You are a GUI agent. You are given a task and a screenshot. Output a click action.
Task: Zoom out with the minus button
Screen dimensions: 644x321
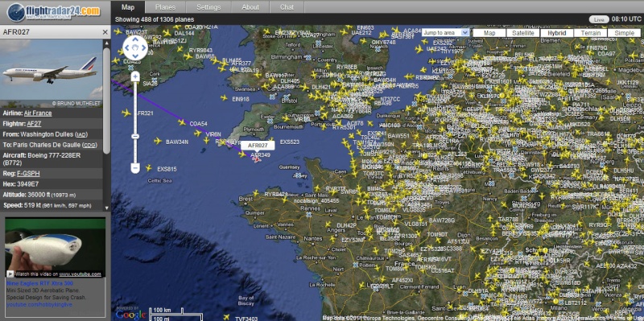coord(135,168)
